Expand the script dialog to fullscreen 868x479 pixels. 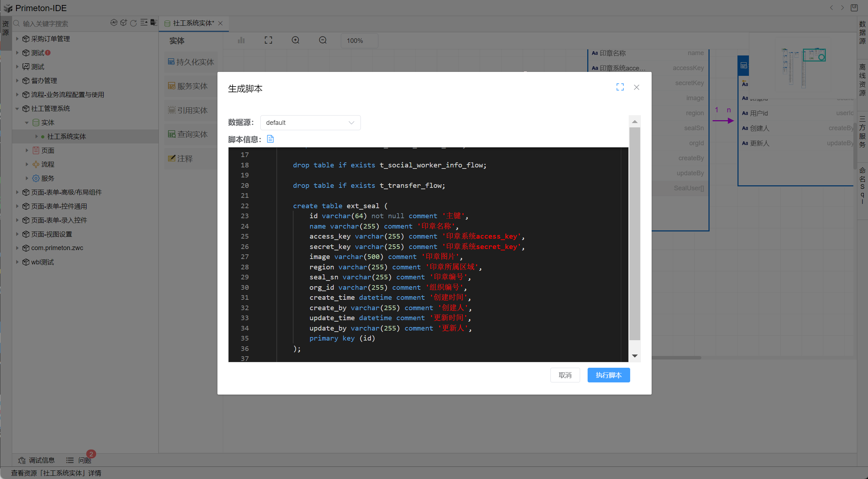coord(620,87)
